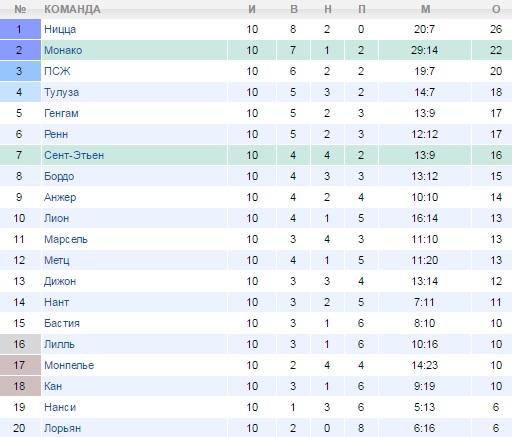Screen dimensions: 512x437
Task: Click the Нанси team link
Action: click(60, 407)
